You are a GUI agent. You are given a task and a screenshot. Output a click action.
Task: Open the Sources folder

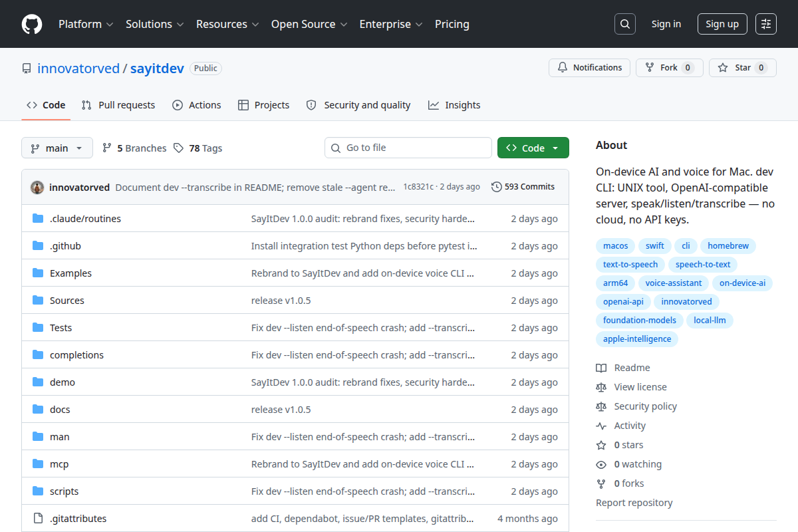[295, 301]
